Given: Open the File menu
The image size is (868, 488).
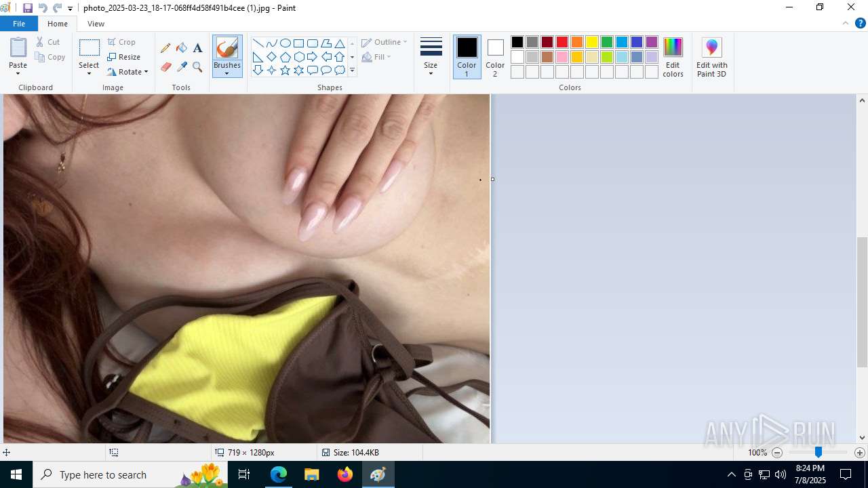Looking at the screenshot, I should 19,24.
